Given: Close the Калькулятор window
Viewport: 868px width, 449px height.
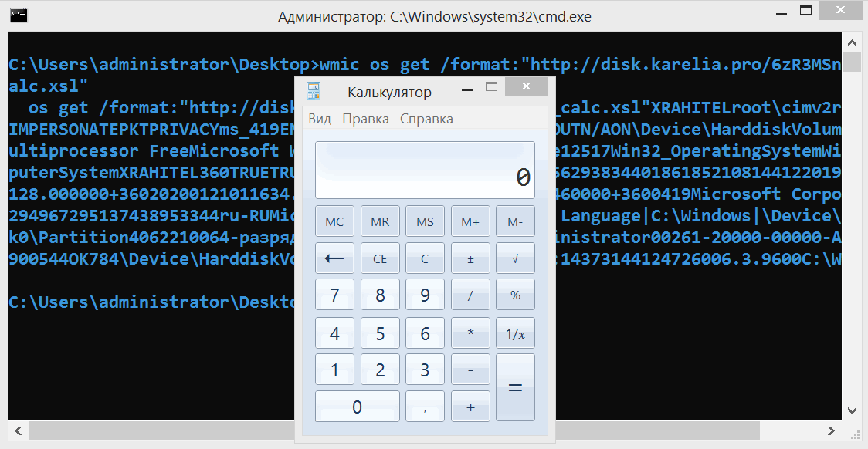Looking at the screenshot, I should (527, 86).
